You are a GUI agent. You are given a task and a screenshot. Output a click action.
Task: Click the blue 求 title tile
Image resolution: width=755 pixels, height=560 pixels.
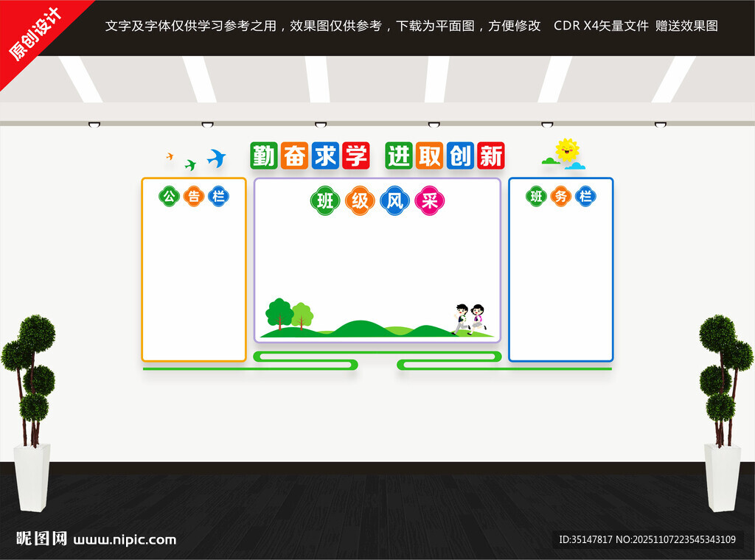tap(325, 155)
